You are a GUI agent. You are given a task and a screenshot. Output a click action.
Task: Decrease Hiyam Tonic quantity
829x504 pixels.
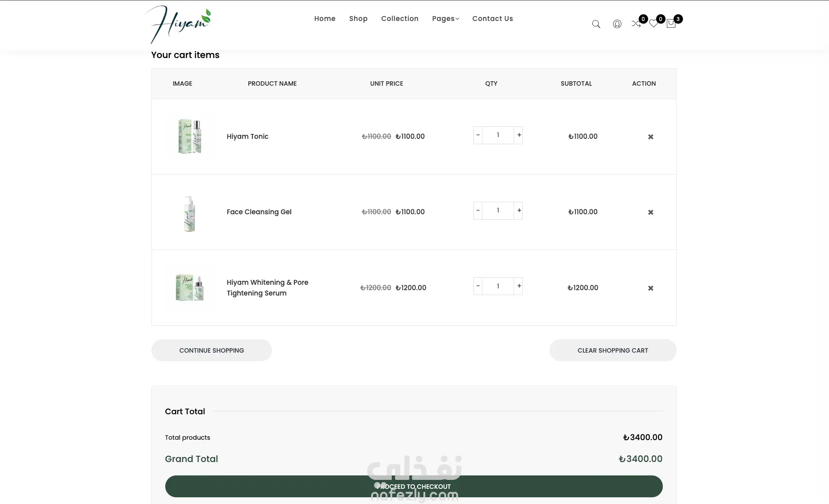tap(478, 135)
